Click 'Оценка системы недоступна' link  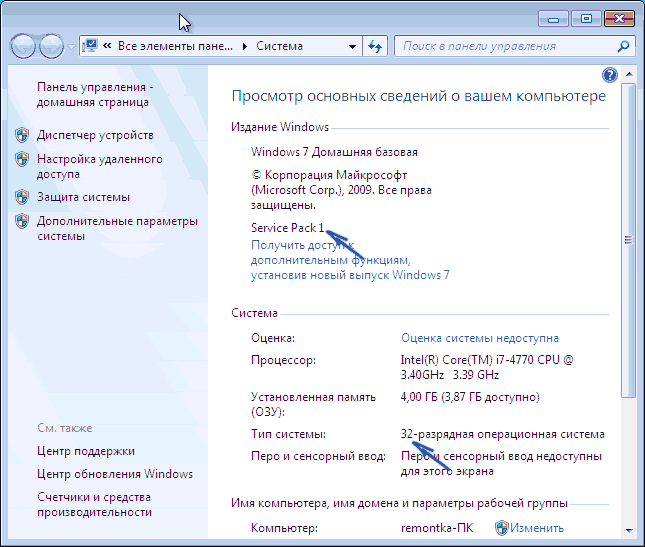[x=480, y=338]
